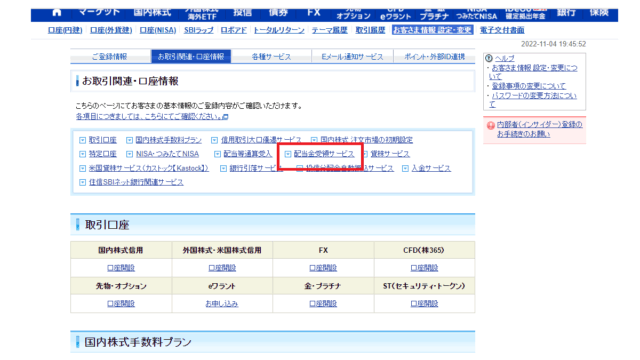Open トータルリターン link

(279, 30)
